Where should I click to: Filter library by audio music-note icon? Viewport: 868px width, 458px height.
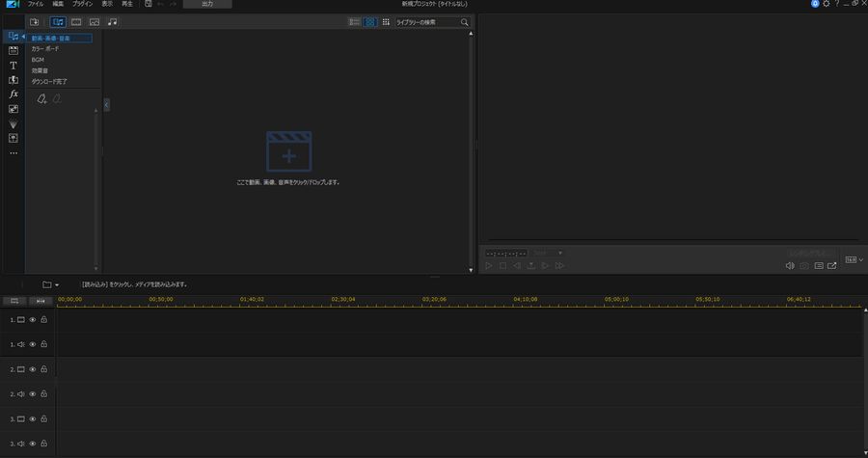coord(112,21)
